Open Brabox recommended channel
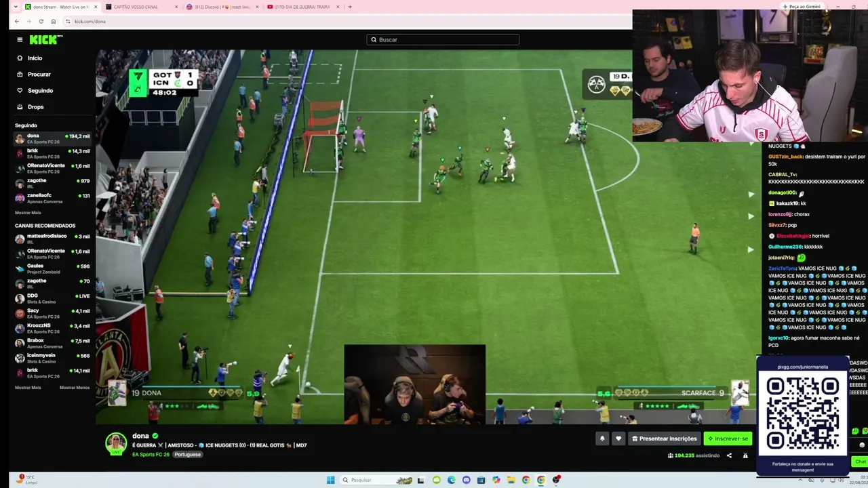868x488 pixels. [x=53, y=343]
